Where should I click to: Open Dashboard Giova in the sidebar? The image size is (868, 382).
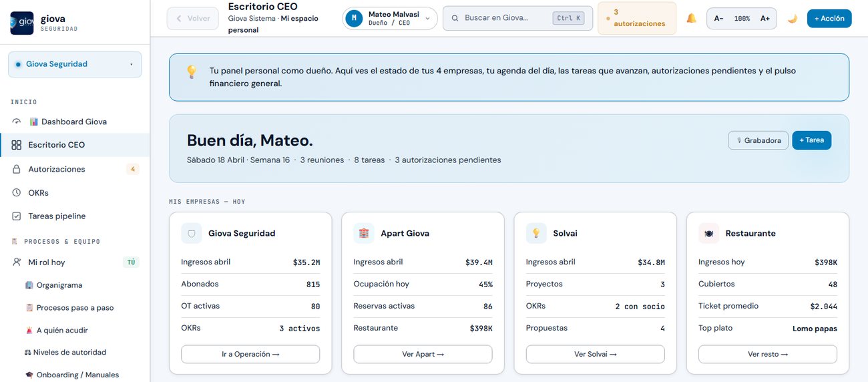[x=75, y=122]
